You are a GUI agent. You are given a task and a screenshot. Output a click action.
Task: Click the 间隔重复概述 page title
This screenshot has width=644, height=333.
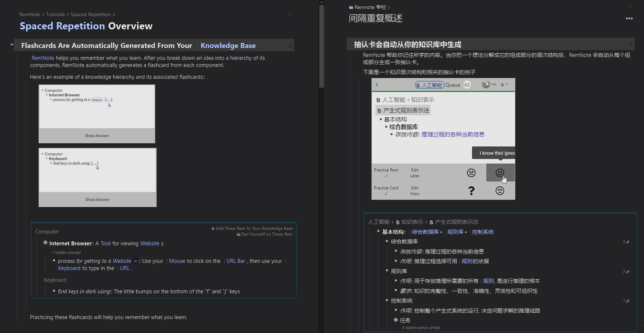point(375,18)
